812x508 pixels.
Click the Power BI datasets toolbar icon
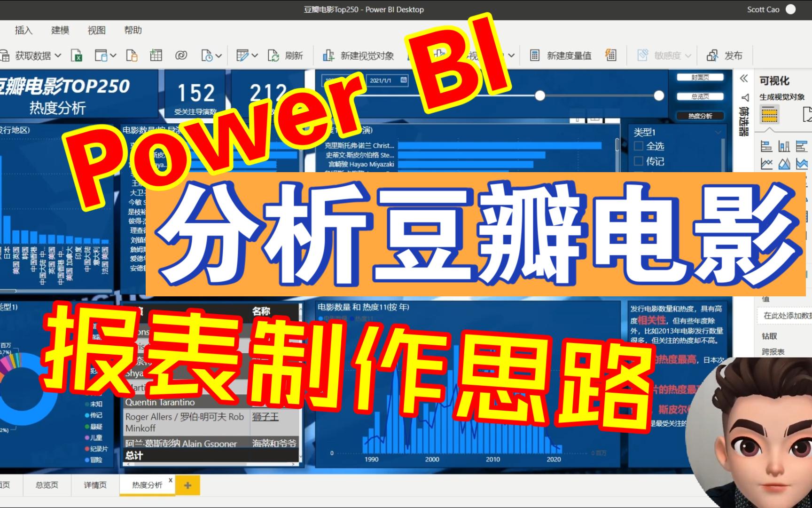pos(101,56)
